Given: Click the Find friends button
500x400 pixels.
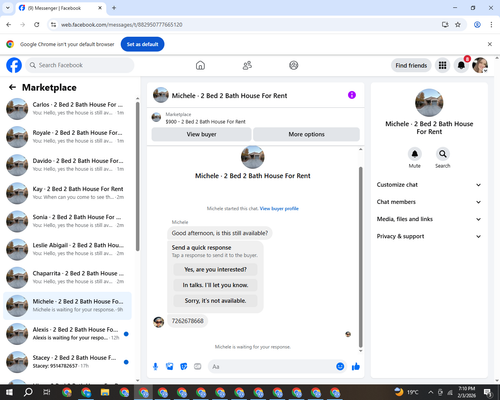Looking at the screenshot, I should pos(411,65).
